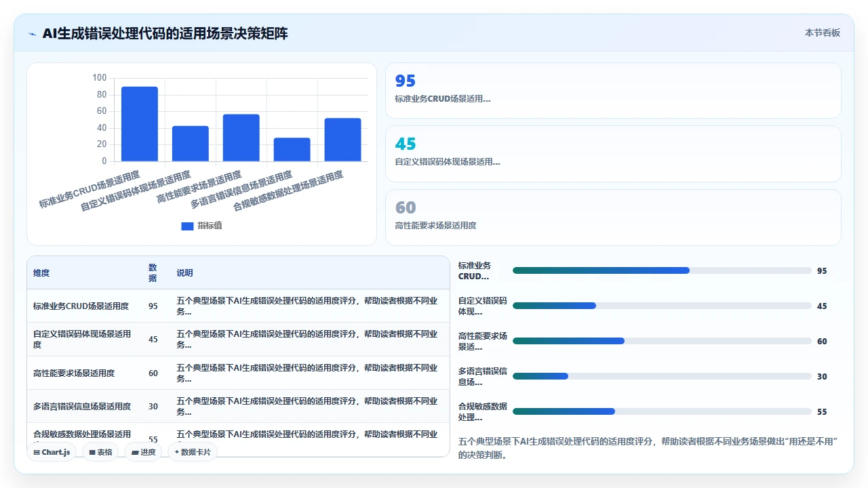Click the 合规敏感数据处理 progress bar

[x=662, y=411]
